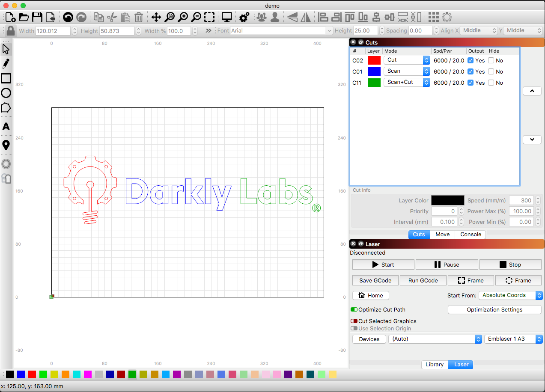The width and height of the screenshot is (545, 392).
Task: Click the Frame Selection dashed rectangle icon
Action: click(209, 17)
